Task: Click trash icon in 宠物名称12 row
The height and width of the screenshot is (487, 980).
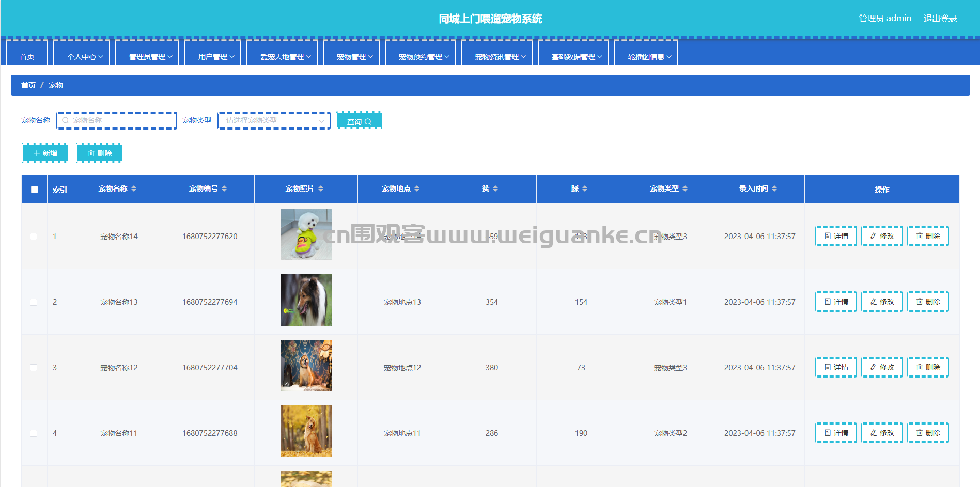Action: tap(920, 367)
